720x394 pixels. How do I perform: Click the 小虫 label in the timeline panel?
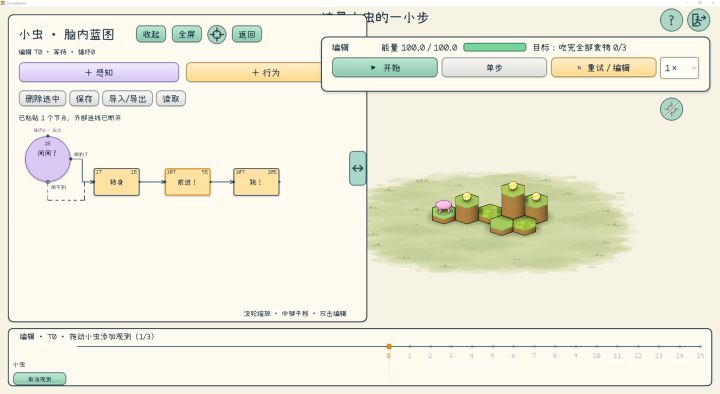click(x=19, y=365)
